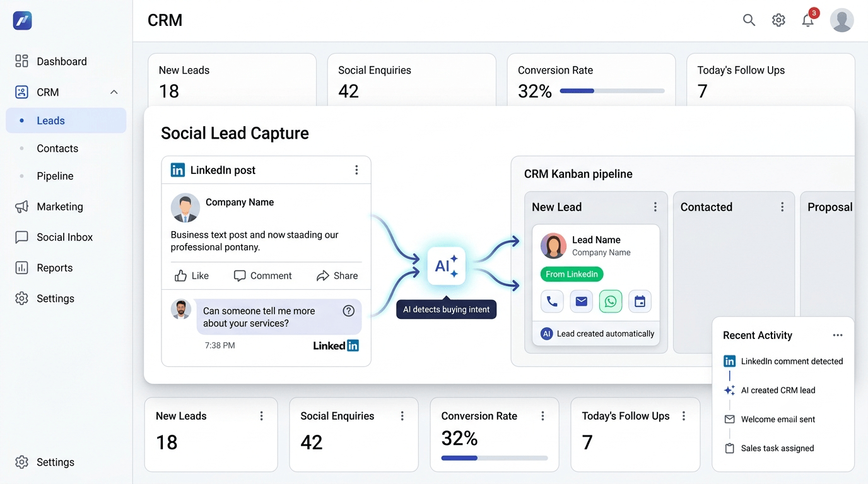The image size is (868, 484).
Task: Click the bottom Conversion Rate progress bar
Action: tap(495, 458)
